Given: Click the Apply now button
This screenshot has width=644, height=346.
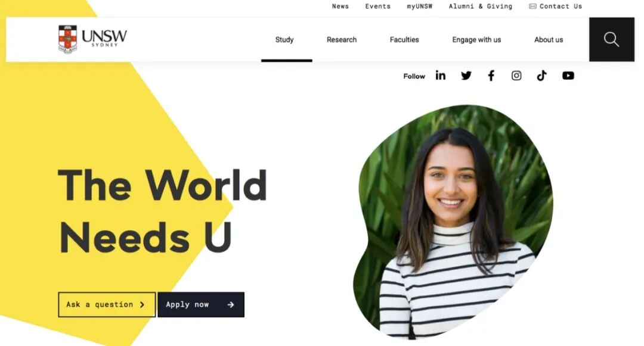Looking at the screenshot, I should [201, 304].
